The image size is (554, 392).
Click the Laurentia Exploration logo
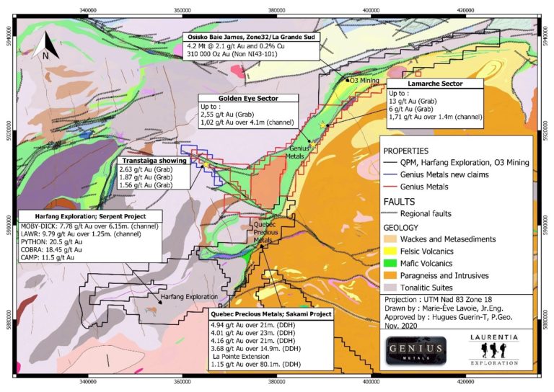coord(494,350)
